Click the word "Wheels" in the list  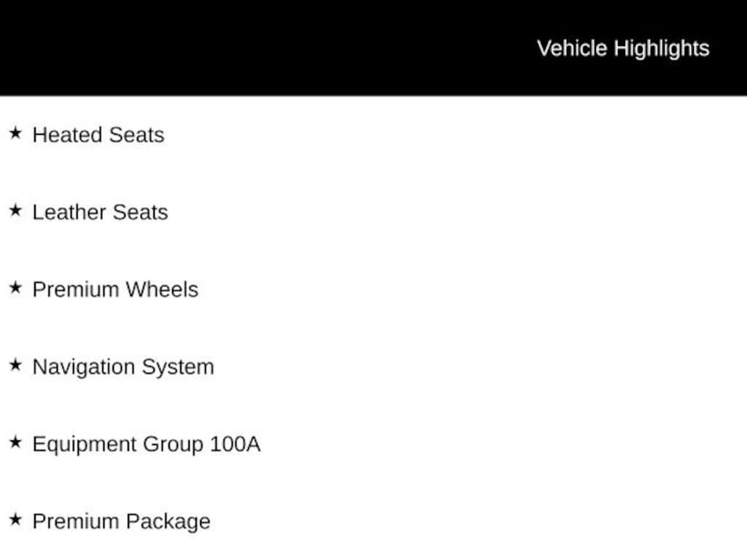162,289
